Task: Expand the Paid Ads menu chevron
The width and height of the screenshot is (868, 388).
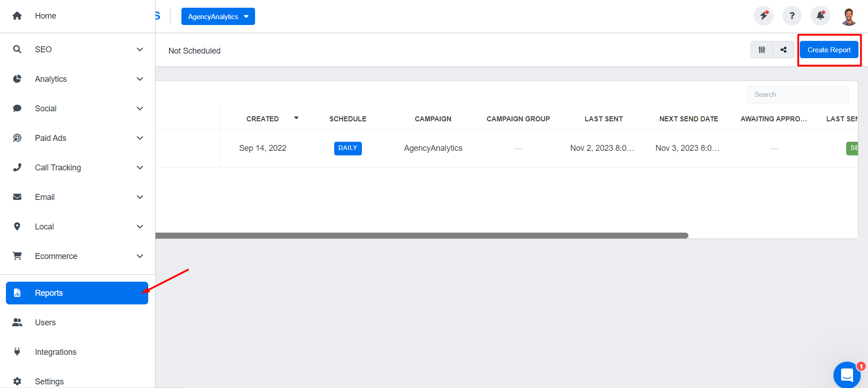Action: pyautogui.click(x=140, y=138)
